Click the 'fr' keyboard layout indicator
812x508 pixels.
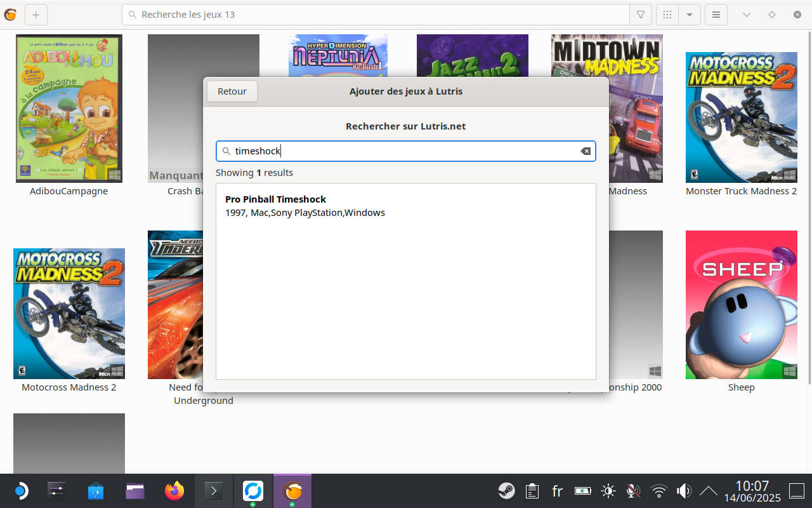[x=558, y=491]
